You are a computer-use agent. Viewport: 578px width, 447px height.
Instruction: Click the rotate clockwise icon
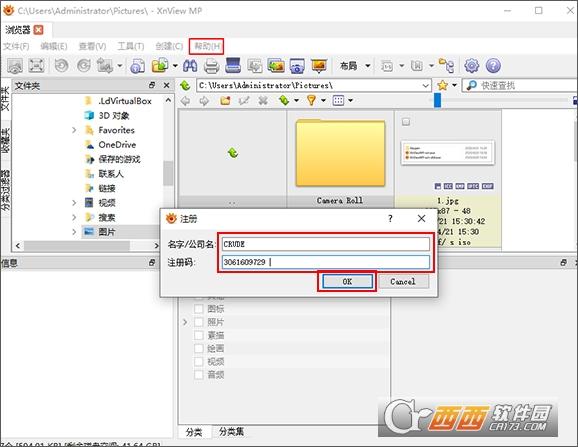pyautogui.click(x=84, y=66)
